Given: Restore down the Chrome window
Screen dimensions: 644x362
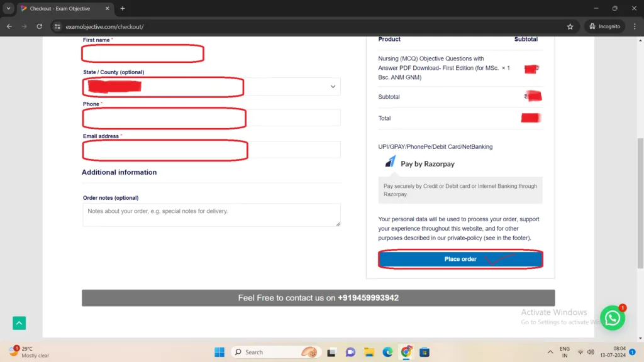Looking at the screenshot, I should tap(615, 8).
